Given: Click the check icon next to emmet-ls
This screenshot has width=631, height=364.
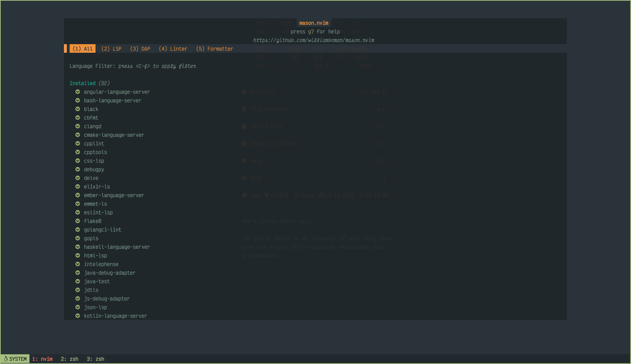Looking at the screenshot, I should click(78, 204).
